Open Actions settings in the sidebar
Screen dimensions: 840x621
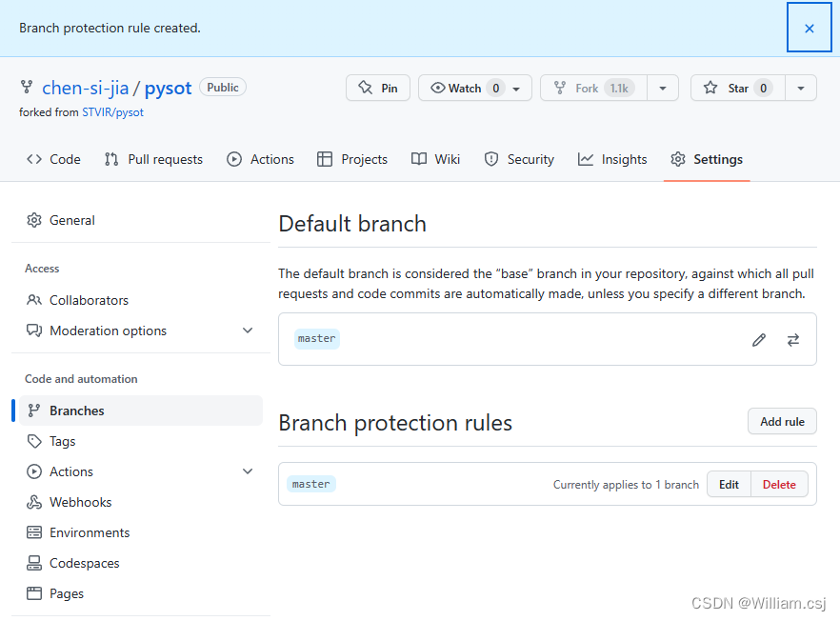click(141, 471)
